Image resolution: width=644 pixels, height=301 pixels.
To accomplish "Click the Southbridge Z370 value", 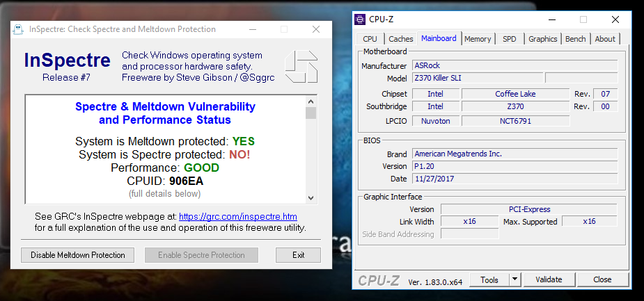I will pos(515,106).
